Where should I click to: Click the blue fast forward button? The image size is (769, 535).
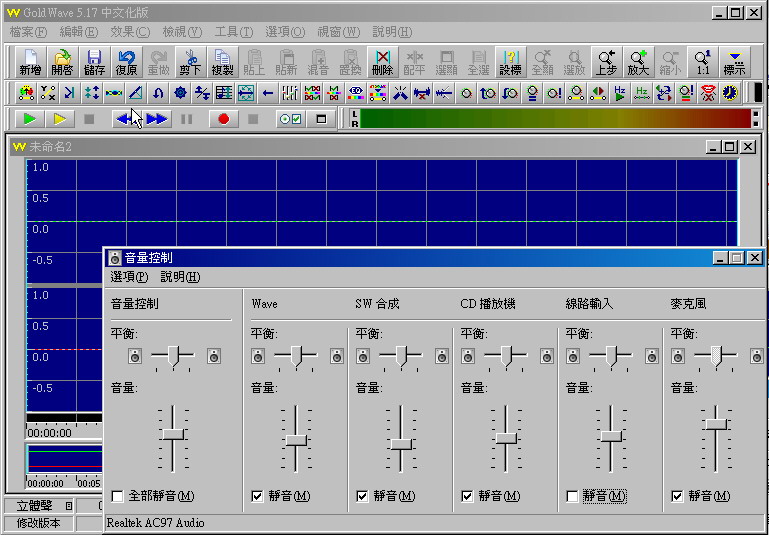click(x=157, y=119)
